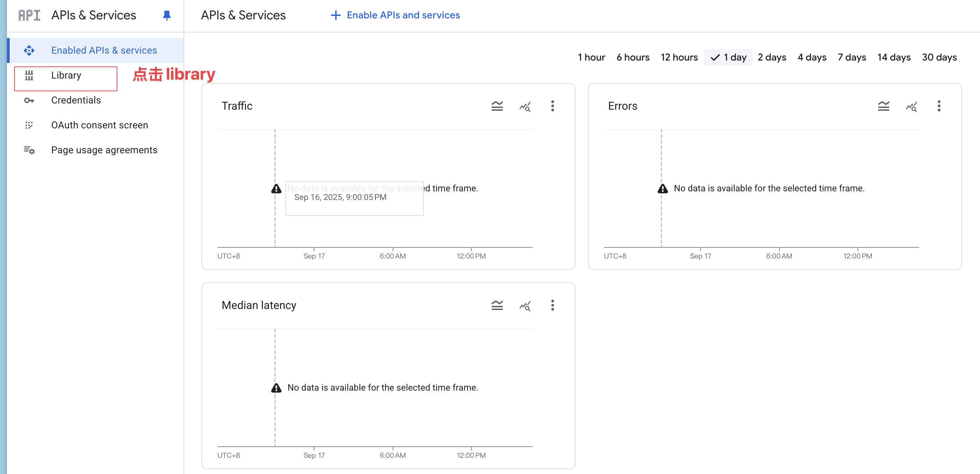The width and height of the screenshot is (980, 474).
Task: Open Enabled APIs & services page
Action: [x=96, y=50]
